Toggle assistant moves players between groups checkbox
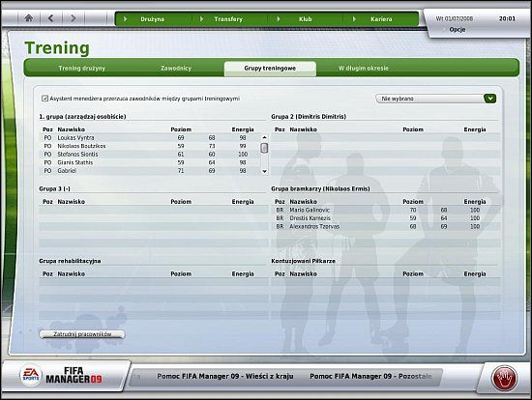The width and height of the screenshot is (532, 400). point(44,99)
